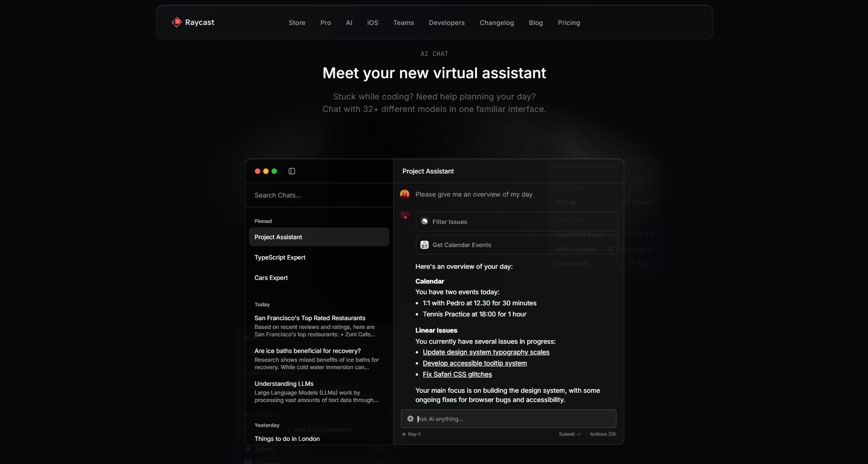Click the Filter Issues Linear icon

[x=425, y=222]
